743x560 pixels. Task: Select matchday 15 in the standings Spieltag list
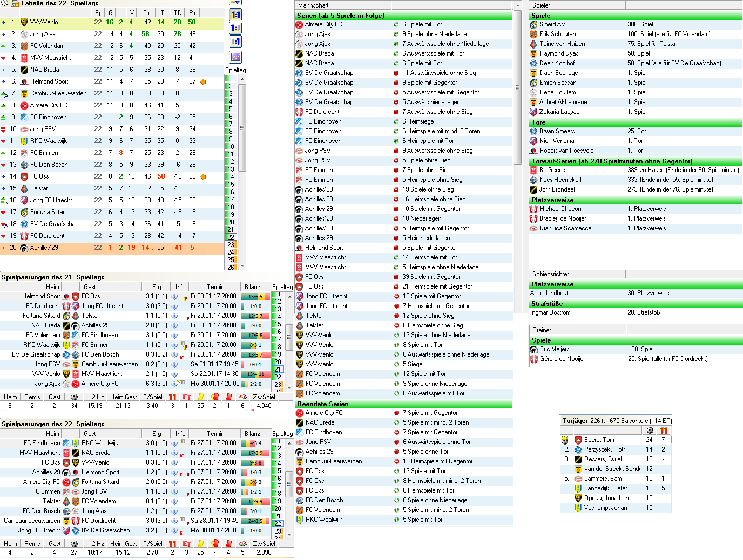point(231,184)
